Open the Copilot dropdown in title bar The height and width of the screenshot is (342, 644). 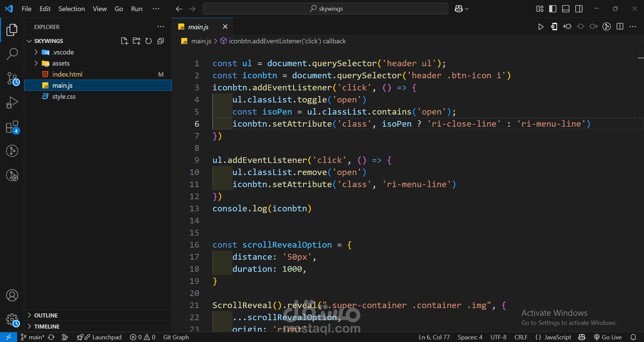[462, 9]
